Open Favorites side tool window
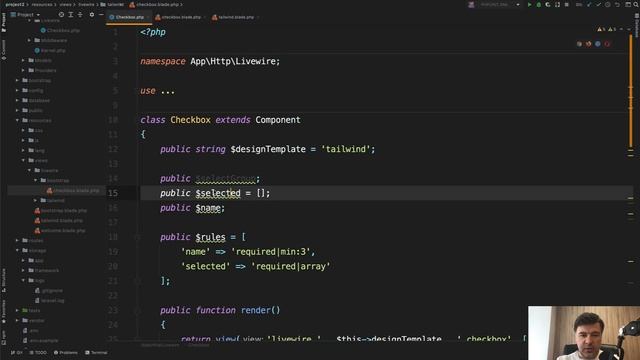 [4, 311]
